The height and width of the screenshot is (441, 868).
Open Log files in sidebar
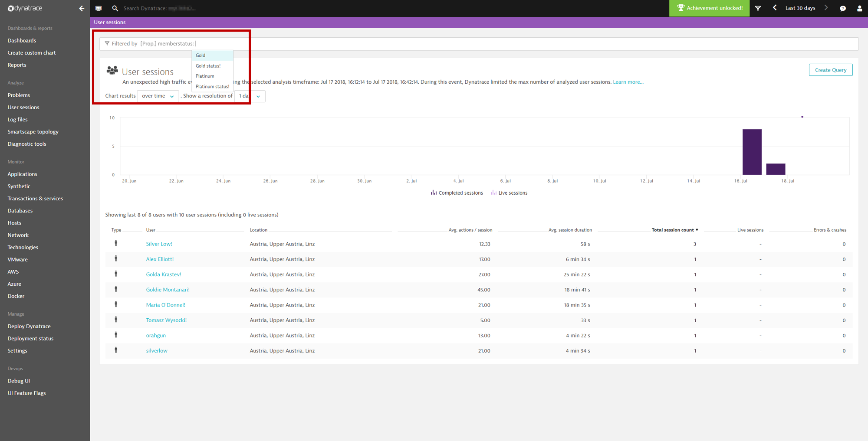point(17,119)
